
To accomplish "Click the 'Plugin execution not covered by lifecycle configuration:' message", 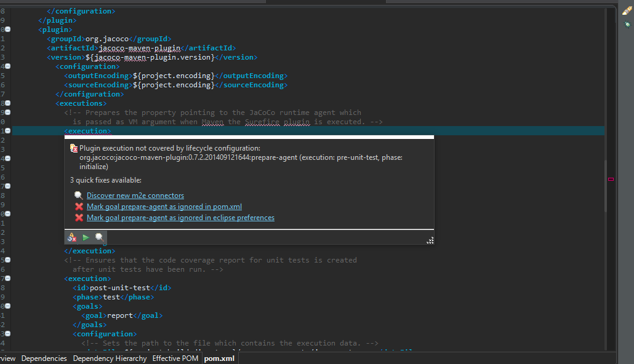I will (170, 148).
